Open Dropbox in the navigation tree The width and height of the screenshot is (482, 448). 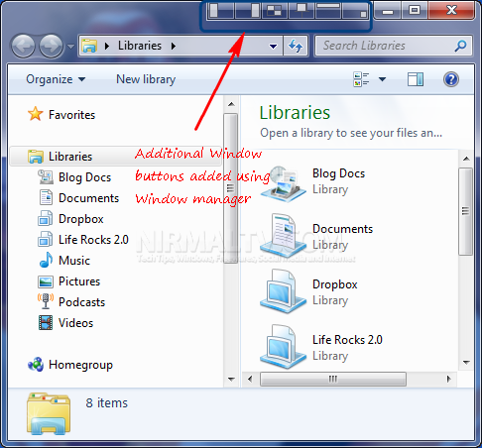coord(81,219)
